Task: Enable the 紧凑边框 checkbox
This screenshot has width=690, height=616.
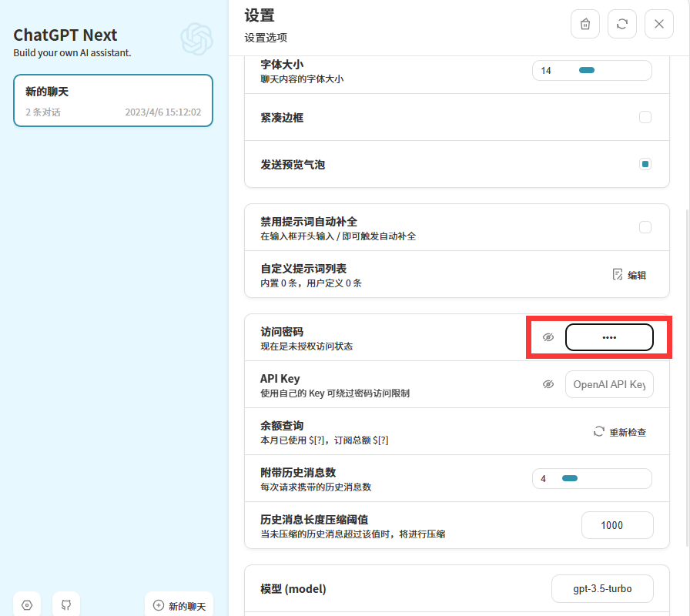Action: [645, 117]
